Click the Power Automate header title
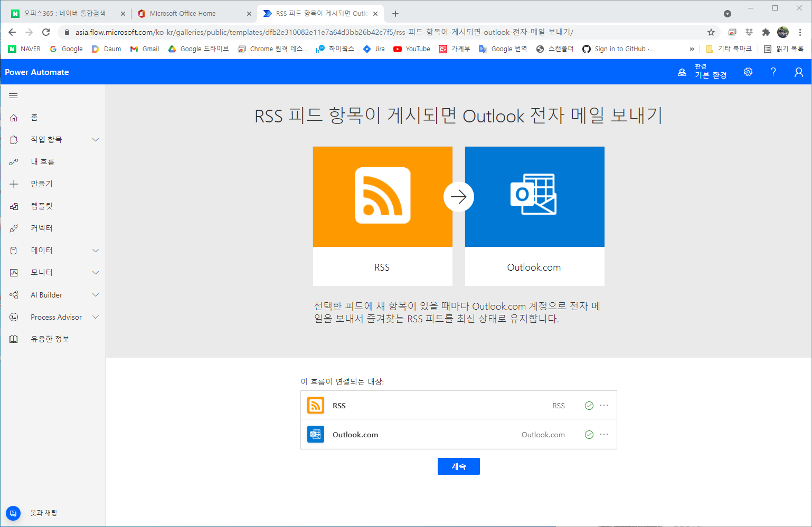This screenshot has width=812, height=527. 37,72
